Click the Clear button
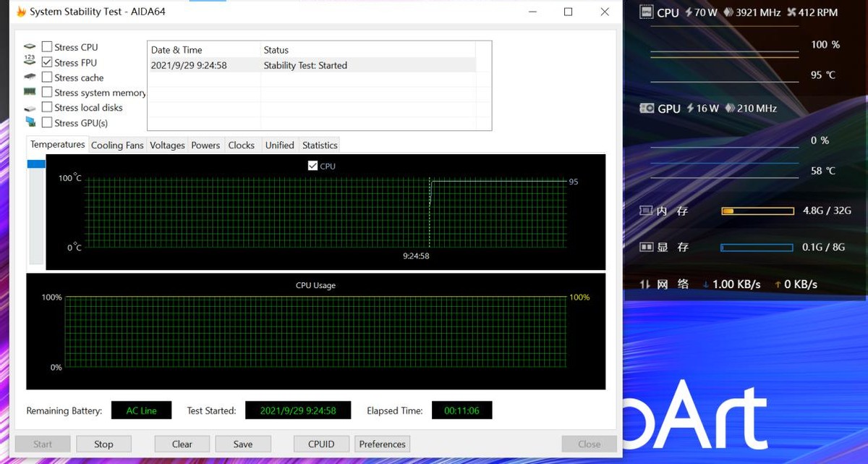Viewport: 868px width, 464px height. point(182,444)
